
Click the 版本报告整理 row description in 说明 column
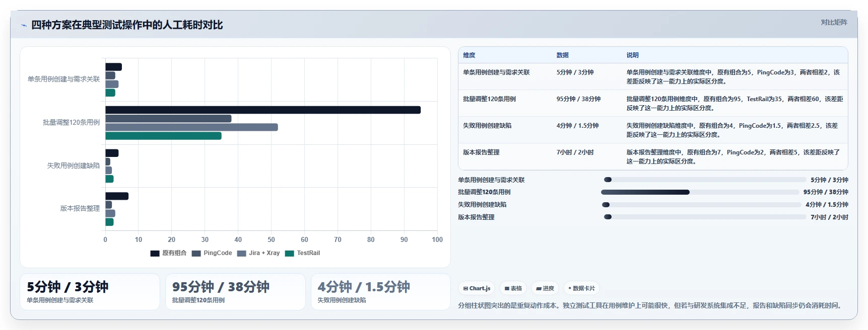733,157
